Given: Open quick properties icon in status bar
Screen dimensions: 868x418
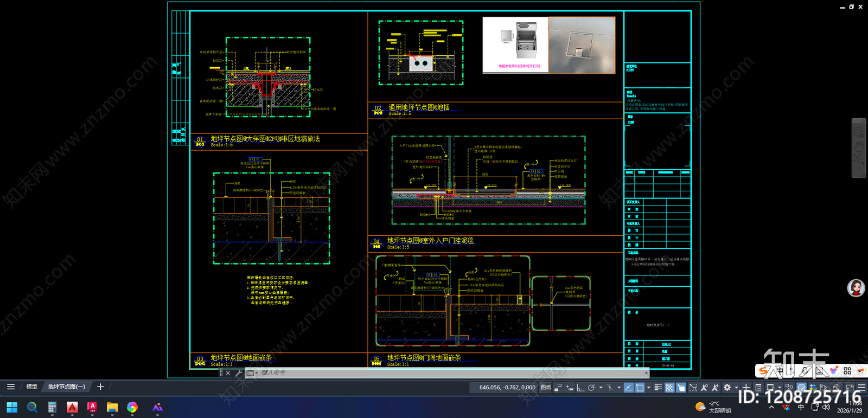Looking at the screenshot, I should (x=758, y=388).
